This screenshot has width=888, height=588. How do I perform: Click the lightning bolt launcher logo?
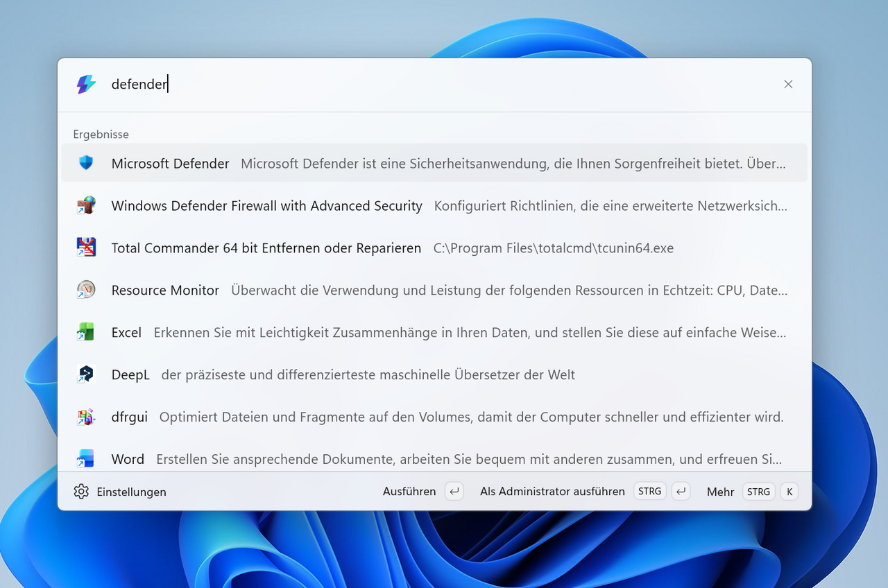pos(86,85)
